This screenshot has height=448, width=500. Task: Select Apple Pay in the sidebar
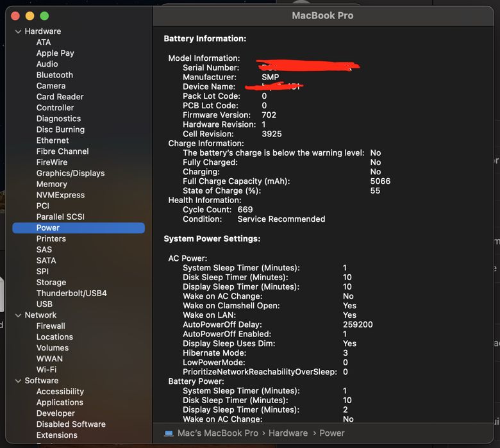55,53
